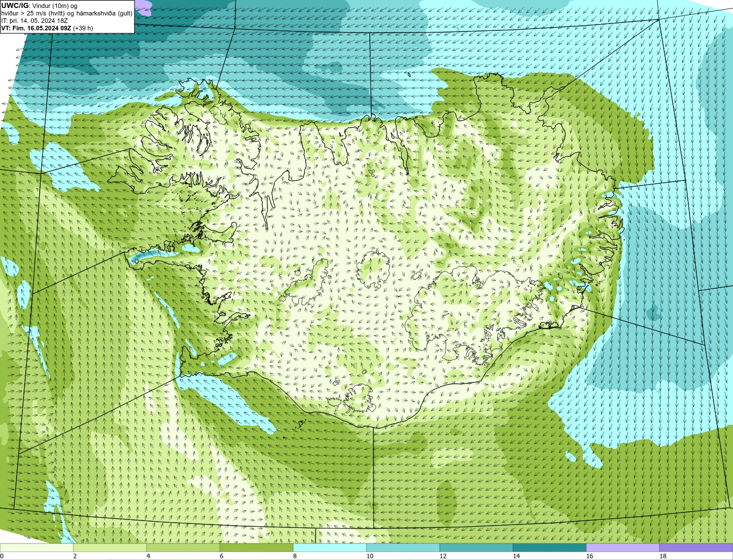Image resolution: width=733 pixels, height=560 pixels.
Task: Click the pale cream 0–2 m/s legend swatch
Action: [x=37, y=548]
